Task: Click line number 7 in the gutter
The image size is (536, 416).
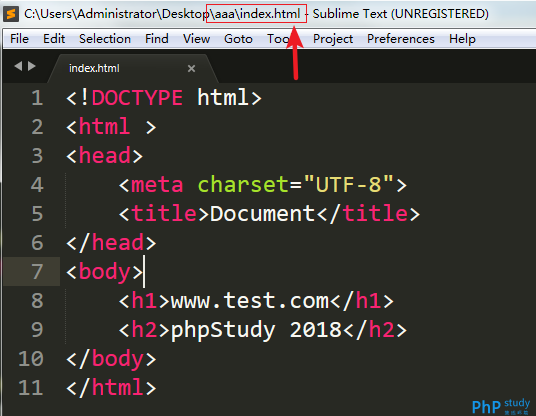Action: click(x=37, y=272)
